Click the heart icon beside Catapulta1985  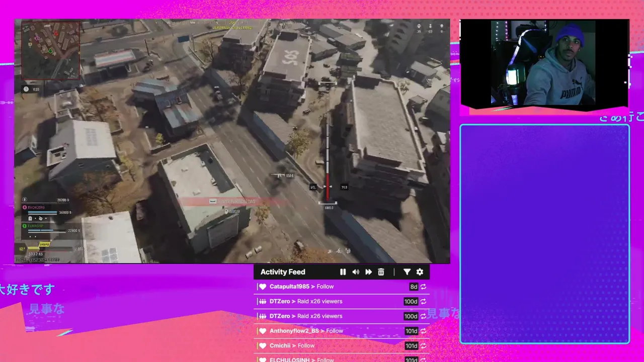click(262, 287)
